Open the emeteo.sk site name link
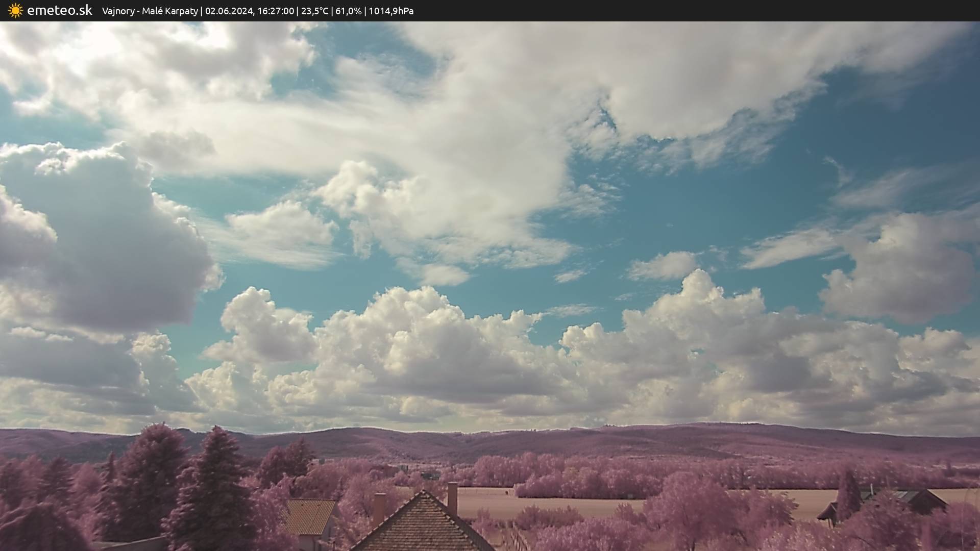Image resolution: width=980 pixels, height=551 pixels. 59,11
